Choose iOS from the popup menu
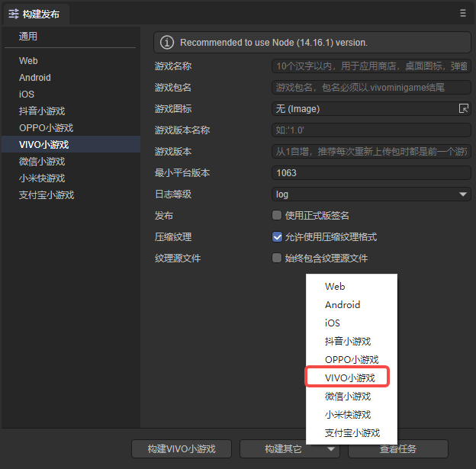Viewport: 476px width, 469px height. pos(352,323)
